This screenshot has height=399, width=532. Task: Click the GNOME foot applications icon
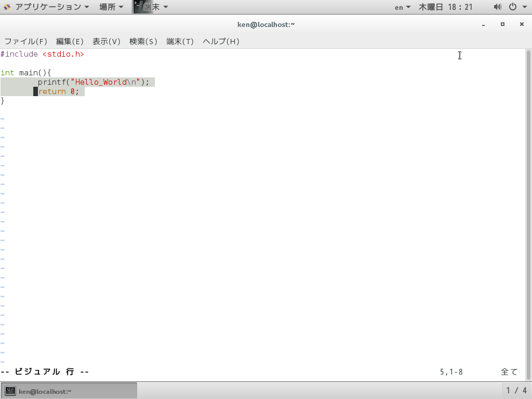pos(7,7)
